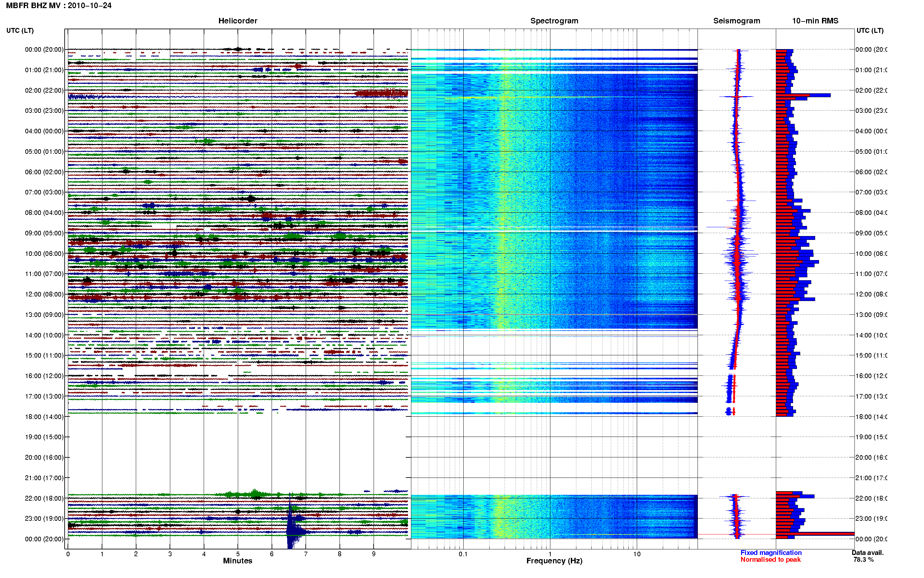Click the 'Normalised to peak' legend text
The width and height of the screenshot is (924, 578).
click(770, 560)
